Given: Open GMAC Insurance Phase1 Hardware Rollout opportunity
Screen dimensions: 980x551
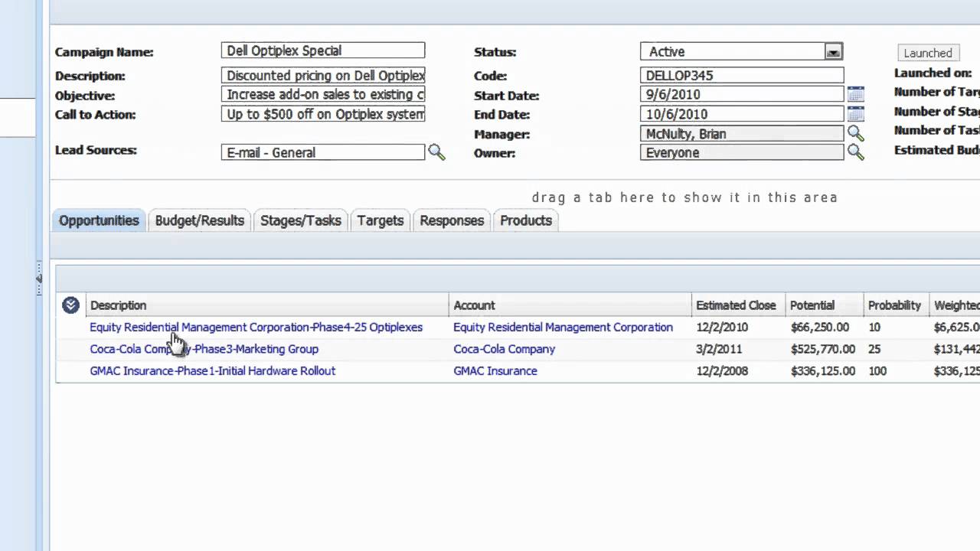Looking at the screenshot, I should 212,371.
